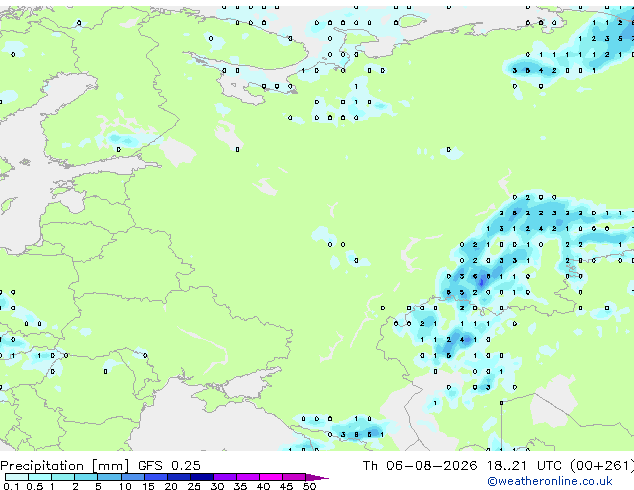
Task: Pick the 10–15 mm legend color box
Action: (x=133, y=477)
